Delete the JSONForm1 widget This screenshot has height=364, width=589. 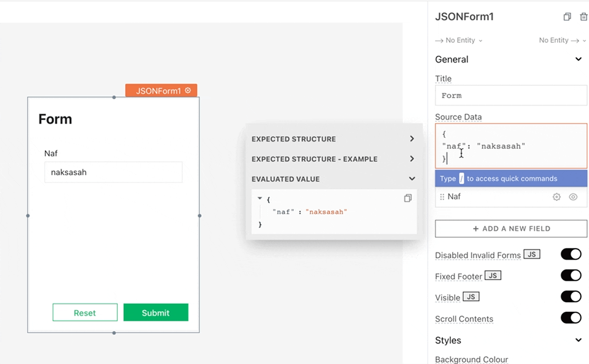pyautogui.click(x=583, y=17)
